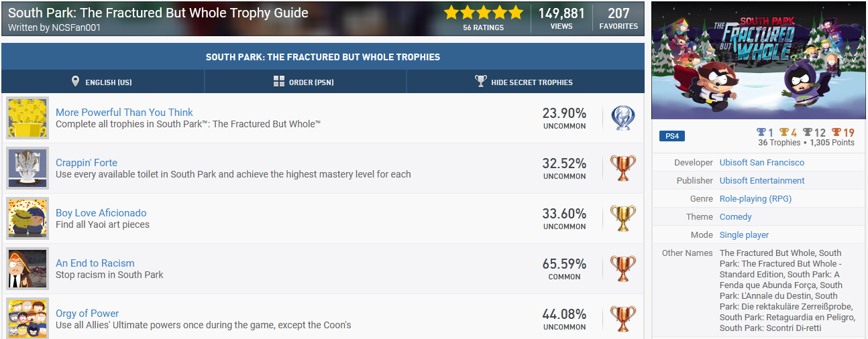Viewport: 868px width, 339px height.
Task: Click the Orgy of Power bronze trophy icon
Action: [622, 319]
